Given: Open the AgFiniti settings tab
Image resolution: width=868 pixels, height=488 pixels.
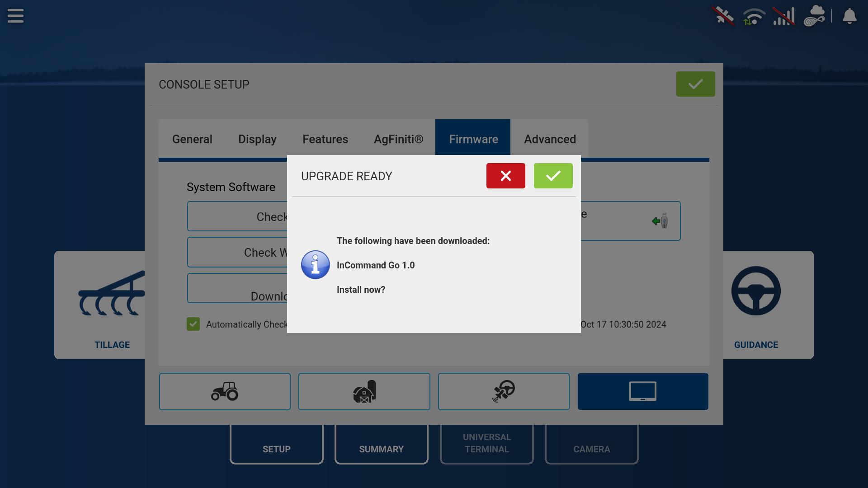Looking at the screenshot, I should tap(399, 139).
